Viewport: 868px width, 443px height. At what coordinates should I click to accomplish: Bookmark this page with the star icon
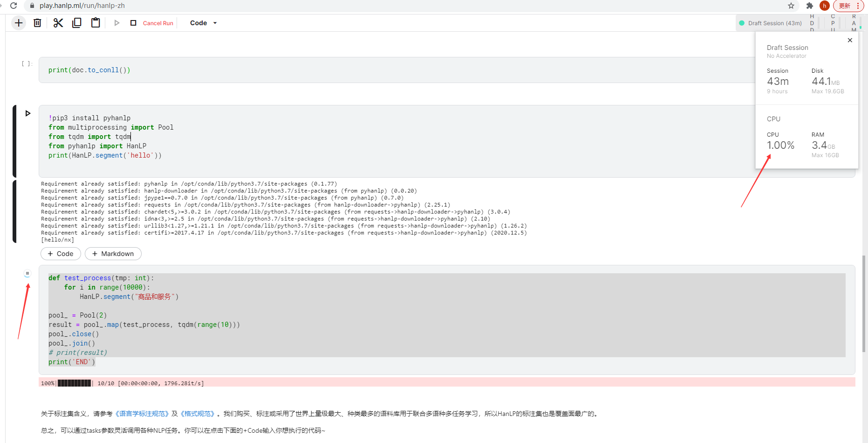(791, 6)
